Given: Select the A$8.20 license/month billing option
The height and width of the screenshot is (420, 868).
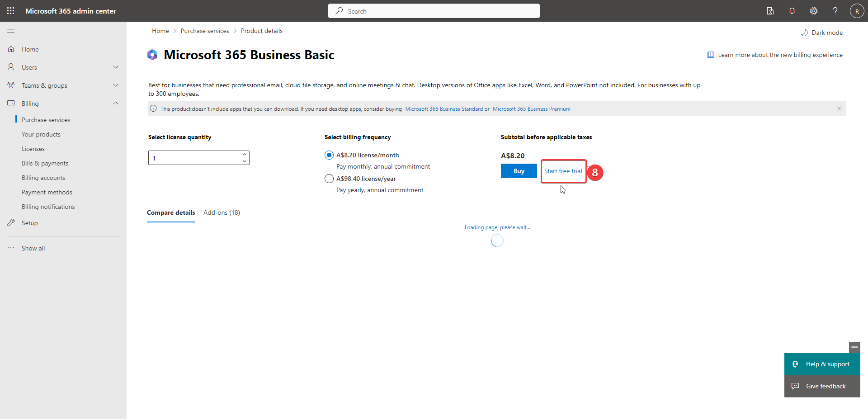Looking at the screenshot, I should click(329, 155).
